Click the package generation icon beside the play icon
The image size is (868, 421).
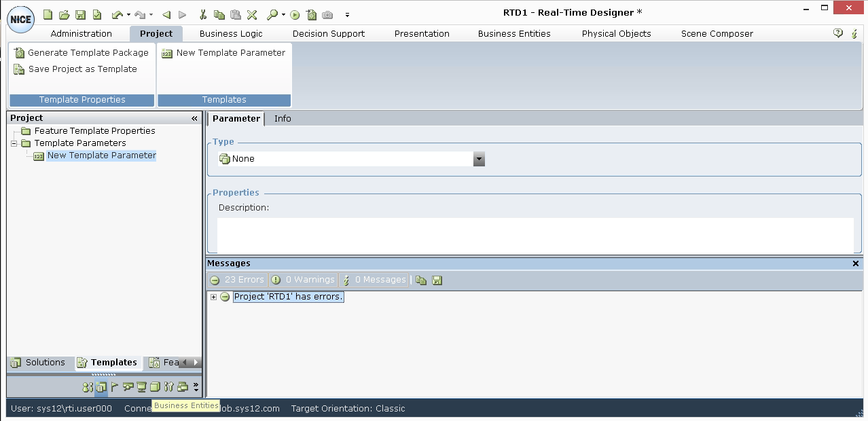(x=311, y=14)
